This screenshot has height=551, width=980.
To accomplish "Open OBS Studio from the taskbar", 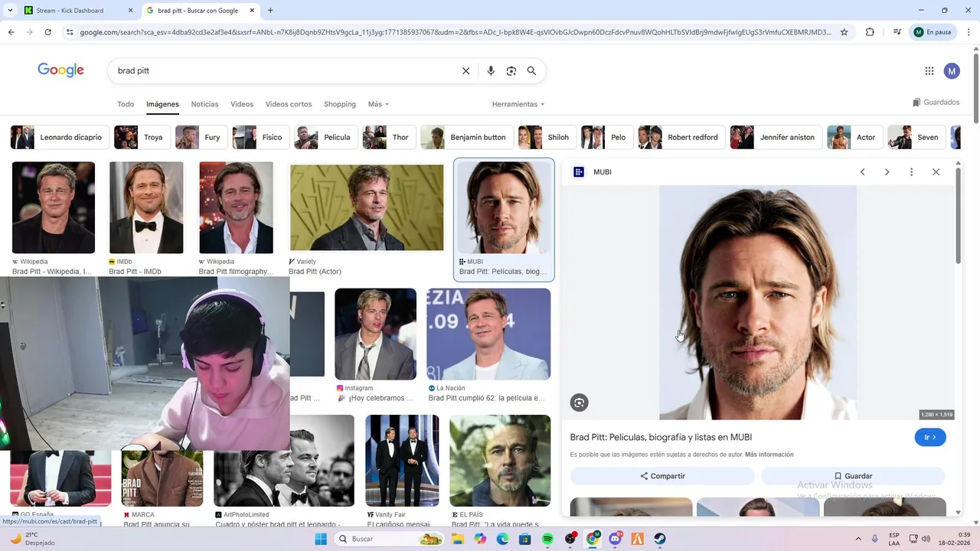I will point(570,539).
